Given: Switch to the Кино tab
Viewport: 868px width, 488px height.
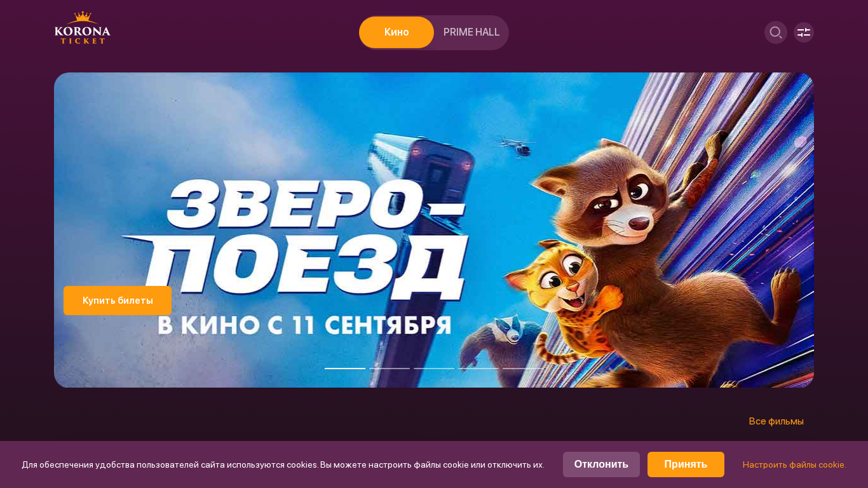Looking at the screenshot, I should point(397,32).
